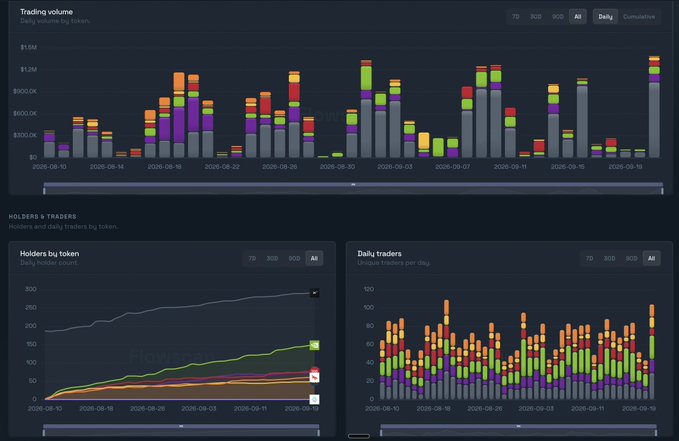Viewport: 679px width, 441px height.
Task: Select All range in Daily traders
Action: [x=652, y=258]
